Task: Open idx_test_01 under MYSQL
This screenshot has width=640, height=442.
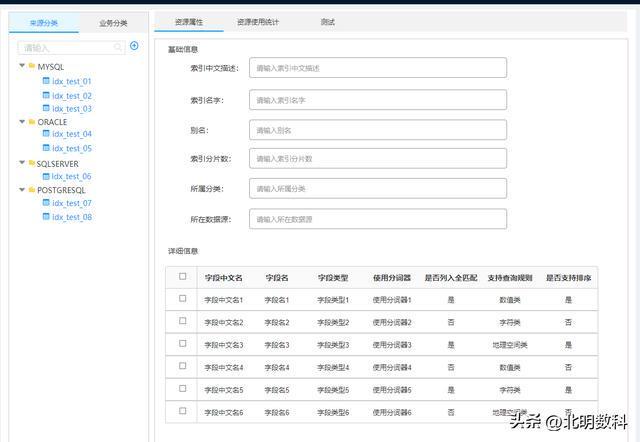Action: [x=71, y=81]
